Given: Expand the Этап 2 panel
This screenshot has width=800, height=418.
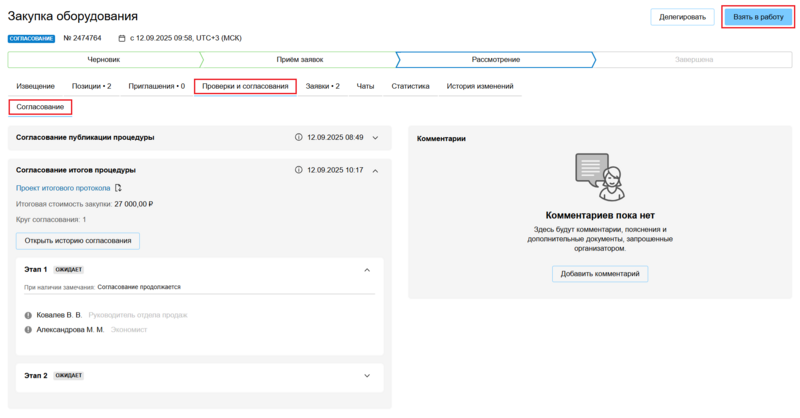Looking at the screenshot, I should coord(367,376).
